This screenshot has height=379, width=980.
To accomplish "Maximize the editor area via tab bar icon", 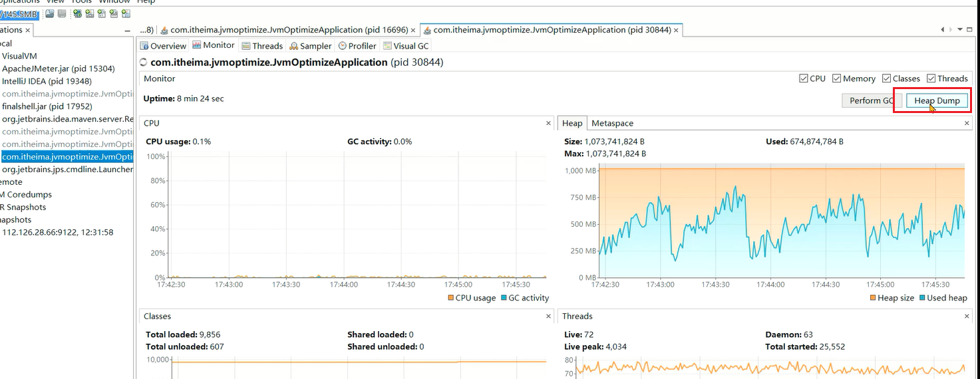I will (971, 30).
